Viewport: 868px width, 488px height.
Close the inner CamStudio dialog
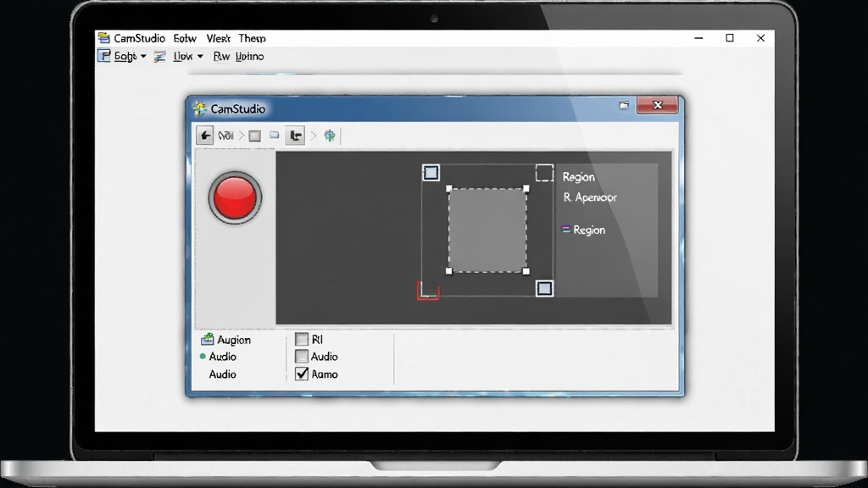[658, 105]
